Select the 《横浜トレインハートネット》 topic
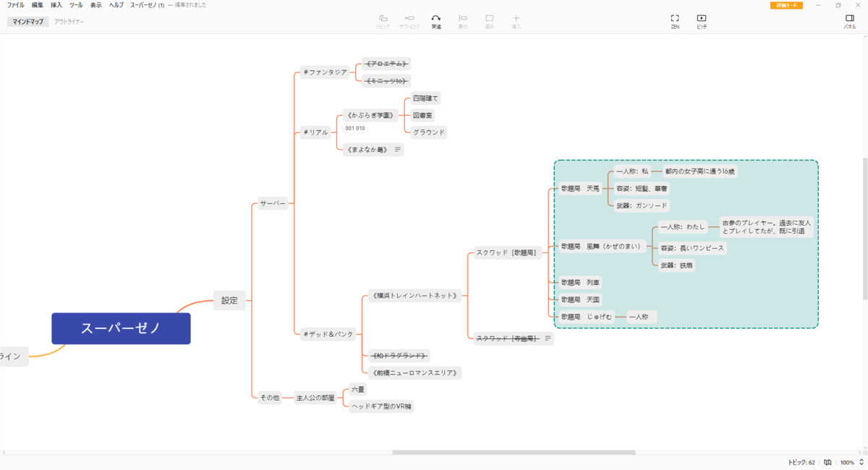 414,295
